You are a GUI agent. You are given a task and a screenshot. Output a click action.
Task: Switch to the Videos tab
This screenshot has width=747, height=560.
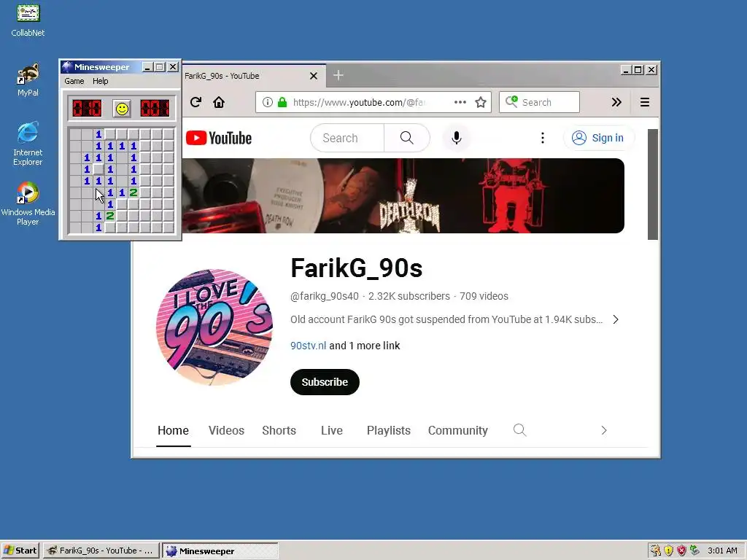[x=226, y=430]
